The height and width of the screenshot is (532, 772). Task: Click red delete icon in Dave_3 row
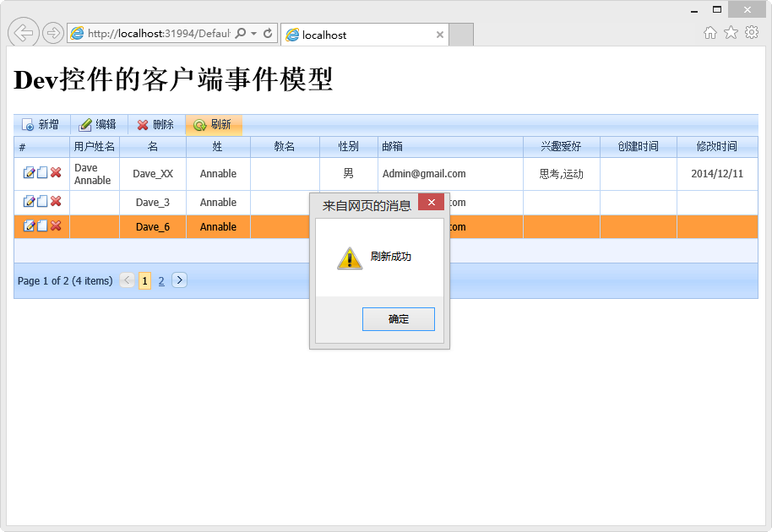pos(56,201)
